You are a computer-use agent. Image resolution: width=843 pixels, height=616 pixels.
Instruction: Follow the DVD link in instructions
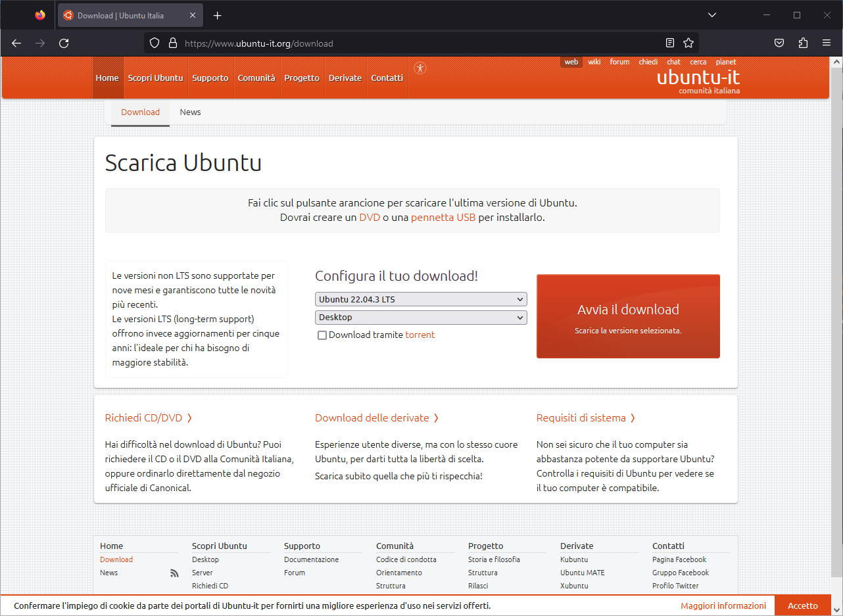point(370,217)
